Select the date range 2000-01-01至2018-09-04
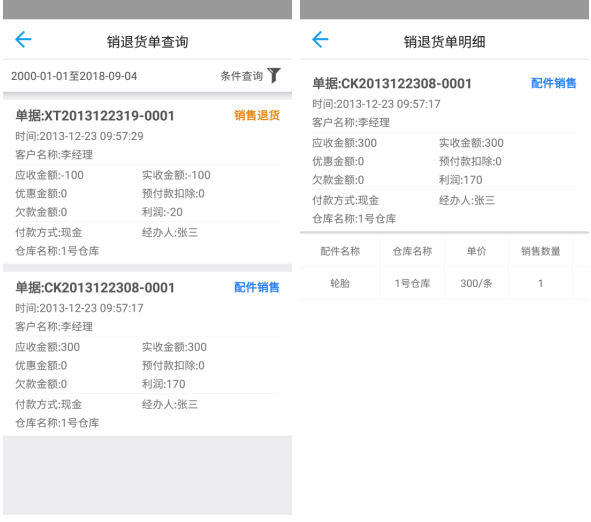 pyautogui.click(x=74, y=76)
